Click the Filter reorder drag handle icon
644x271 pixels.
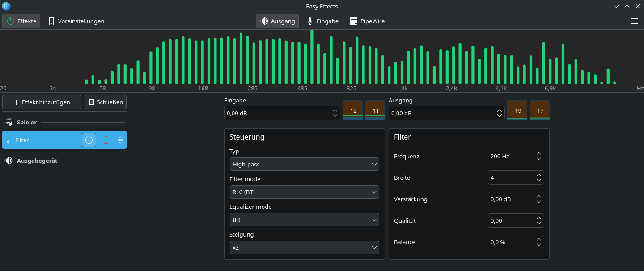click(x=120, y=140)
